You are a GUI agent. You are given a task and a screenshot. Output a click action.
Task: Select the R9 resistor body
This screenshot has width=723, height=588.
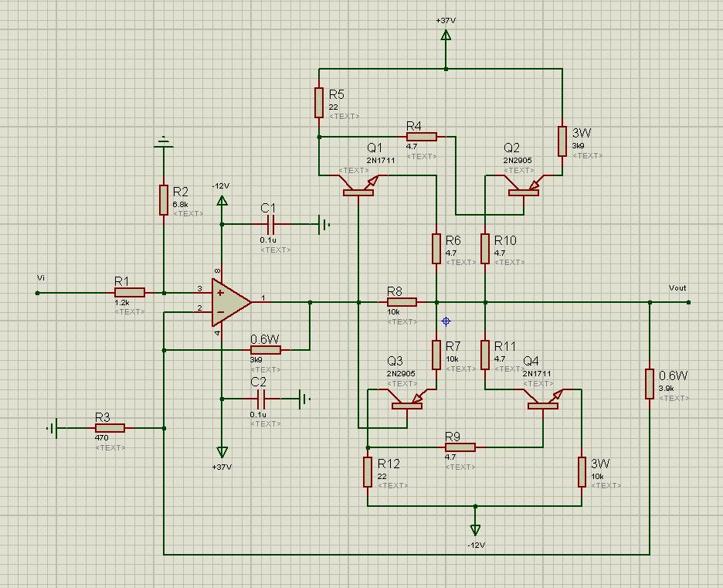click(x=460, y=447)
